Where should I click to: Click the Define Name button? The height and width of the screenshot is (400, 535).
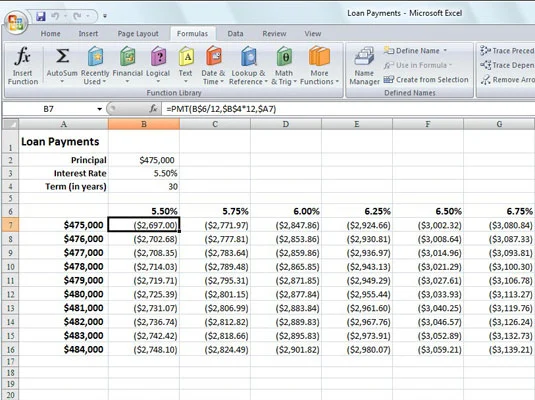tap(415, 51)
